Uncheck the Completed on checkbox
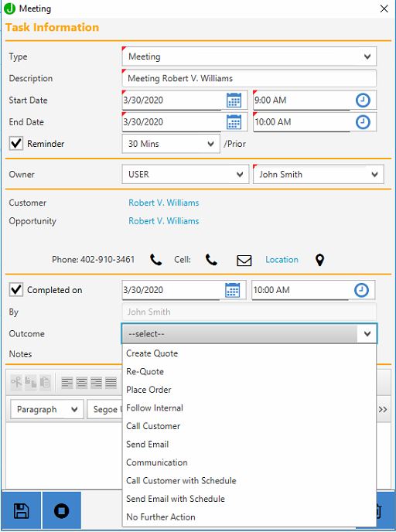 click(x=16, y=290)
